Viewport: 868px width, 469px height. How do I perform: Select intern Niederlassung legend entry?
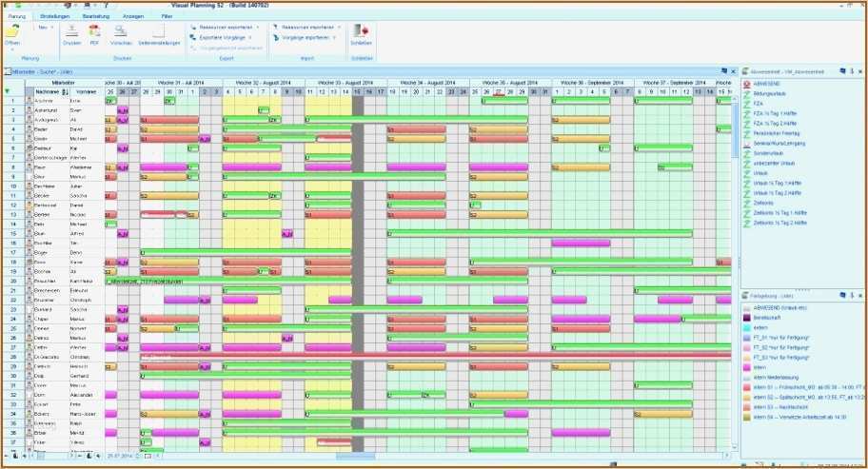click(776, 378)
